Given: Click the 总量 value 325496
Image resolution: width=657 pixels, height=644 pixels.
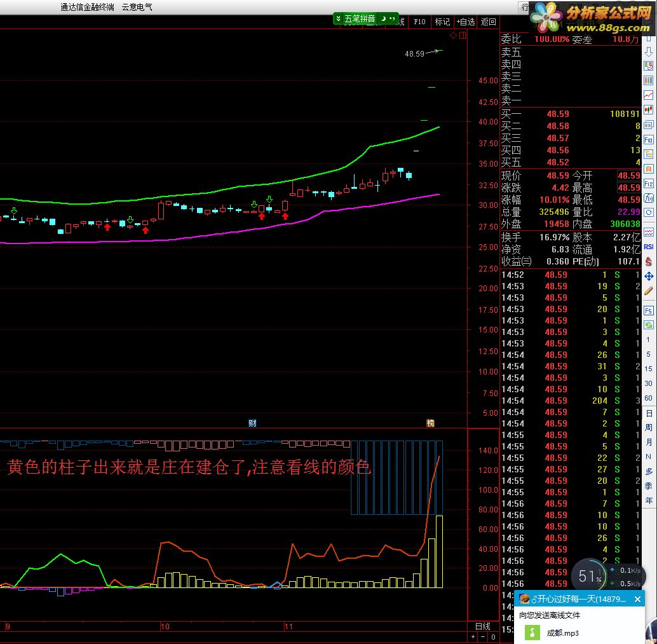Looking at the screenshot, I should 554,212.
